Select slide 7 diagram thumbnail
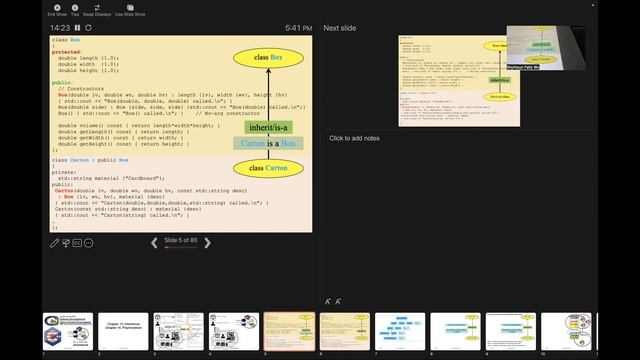This screenshot has height=360, width=640. click(x=400, y=331)
